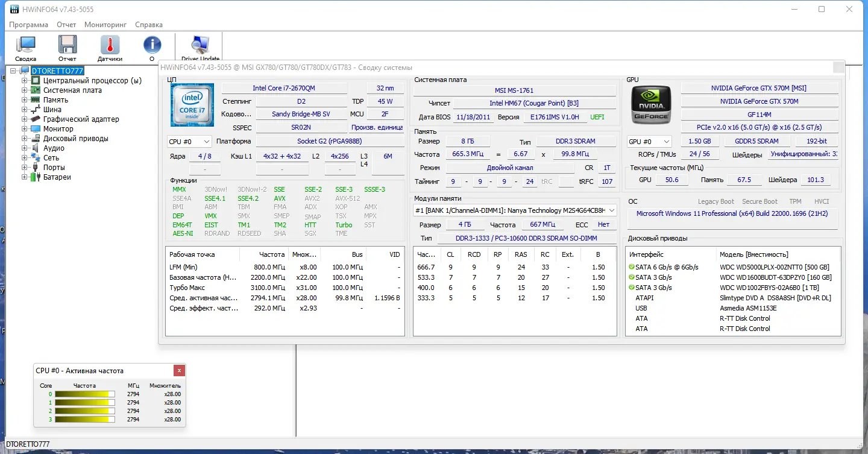The image size is (868, 454).
Task: Open the Датчики thermometer icon
Action: (110, 48)
